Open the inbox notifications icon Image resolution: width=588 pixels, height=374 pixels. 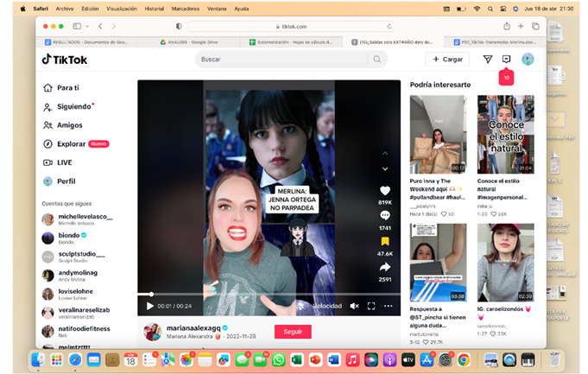pos(507,60)
